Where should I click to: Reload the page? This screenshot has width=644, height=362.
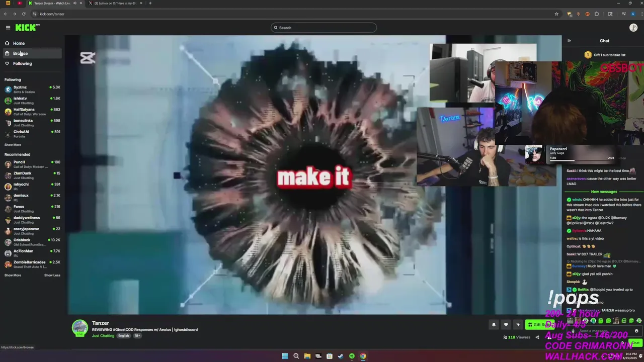point(24,14)
